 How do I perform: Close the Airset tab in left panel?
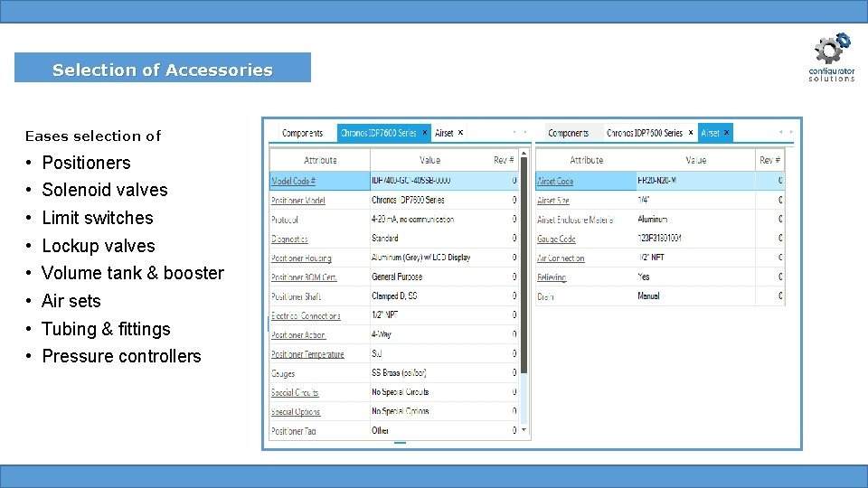(460, 133)
